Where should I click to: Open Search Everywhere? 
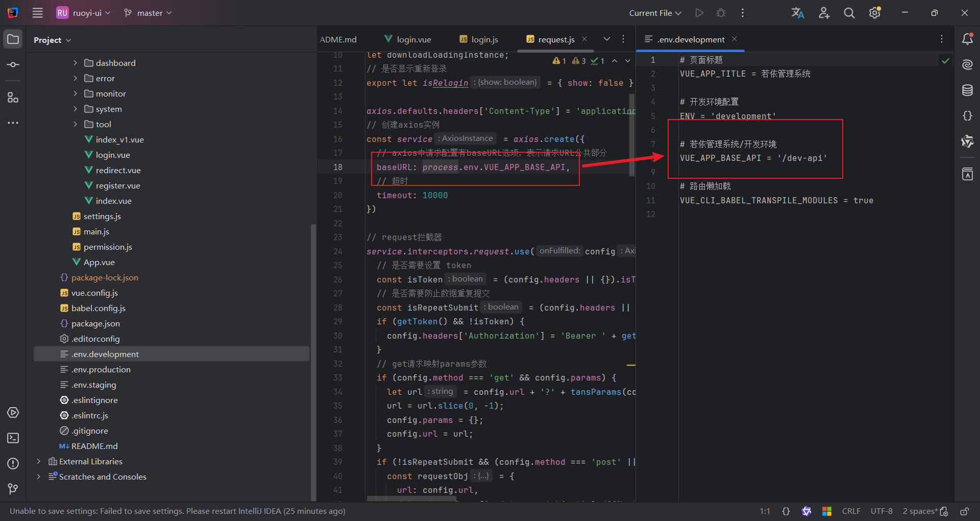coord(849,13)
